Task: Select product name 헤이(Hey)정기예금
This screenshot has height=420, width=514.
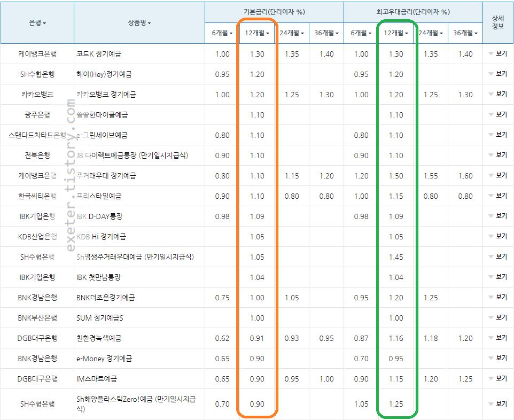Action: point(104,74)
